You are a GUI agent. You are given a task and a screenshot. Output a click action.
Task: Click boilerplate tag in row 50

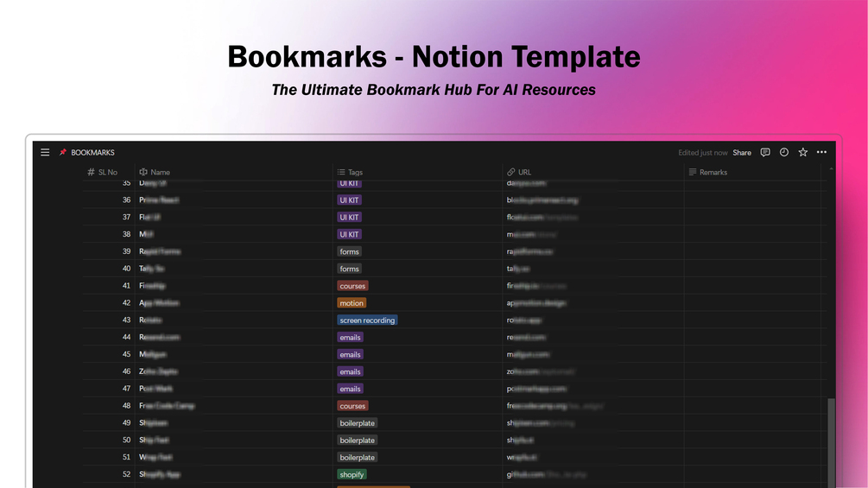[x=357, y=440]
